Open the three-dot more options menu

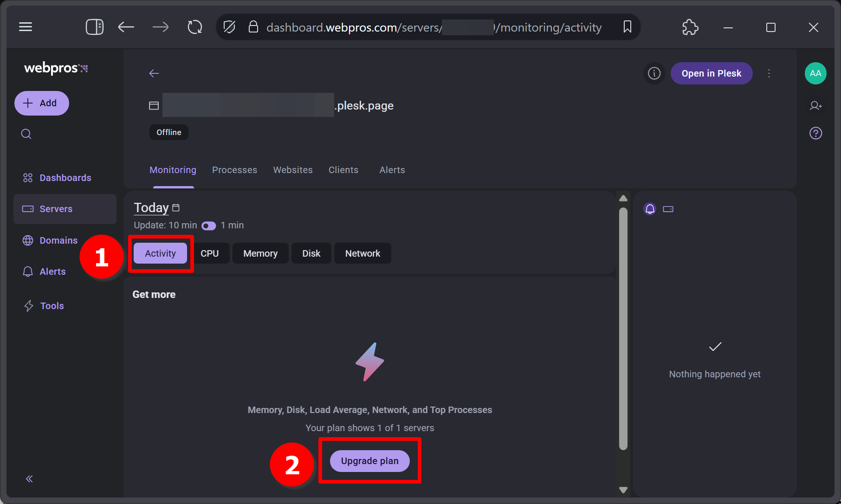(769, 73)
